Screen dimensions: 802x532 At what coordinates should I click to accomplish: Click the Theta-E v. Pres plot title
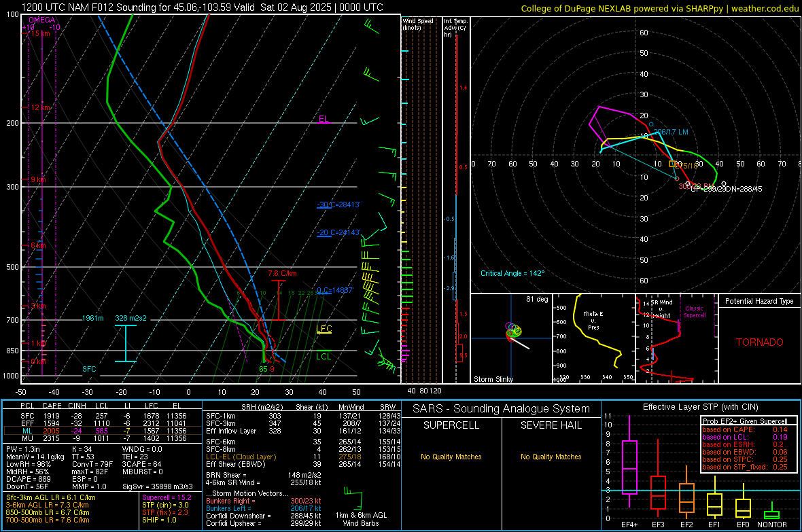[593, 320]
